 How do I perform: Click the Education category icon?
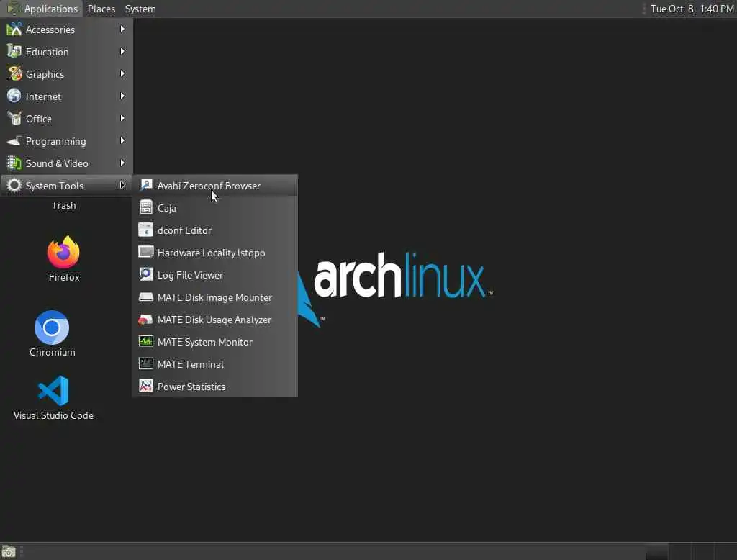tap(14, 51)
